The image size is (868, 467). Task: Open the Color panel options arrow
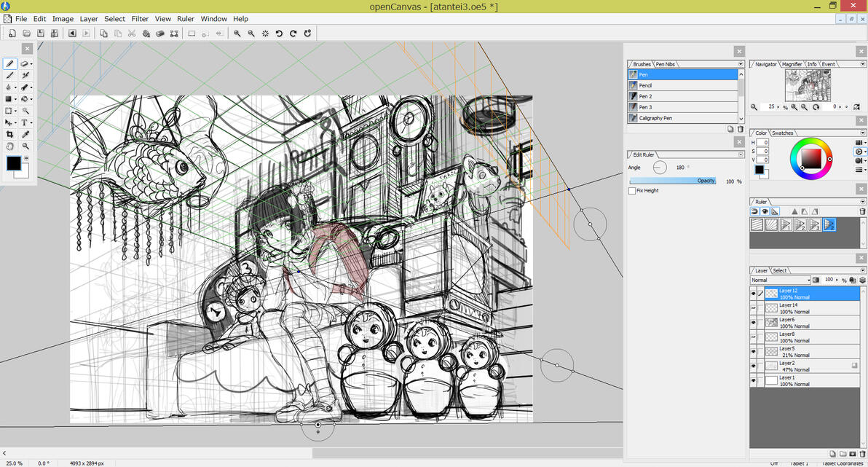pyautogui.click(x=863, y=133)
